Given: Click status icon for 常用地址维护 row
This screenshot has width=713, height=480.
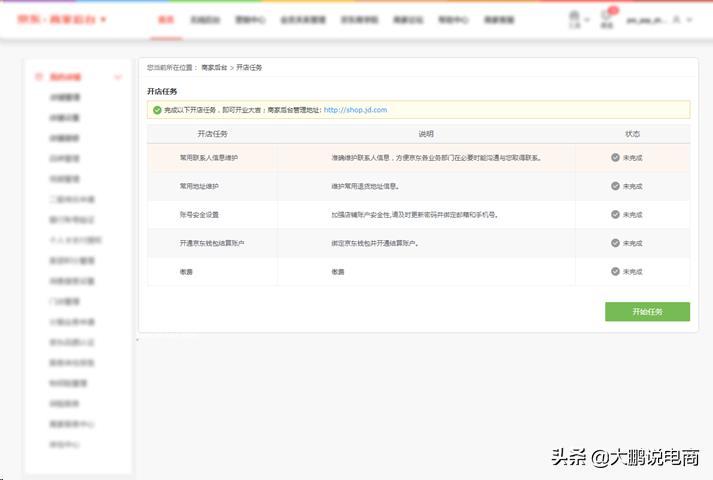Looking at the screenshot, I should pyautogui.click(x=615, y=186).
